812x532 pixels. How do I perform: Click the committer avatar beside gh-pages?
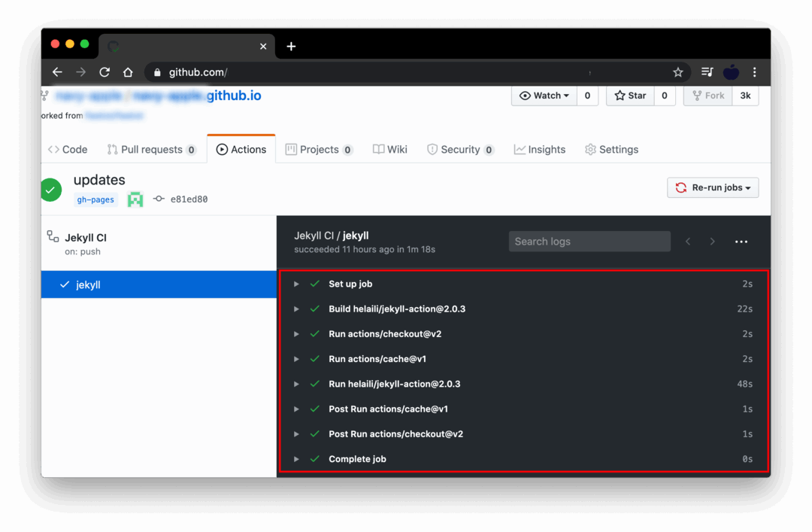[x=135, y=199]
